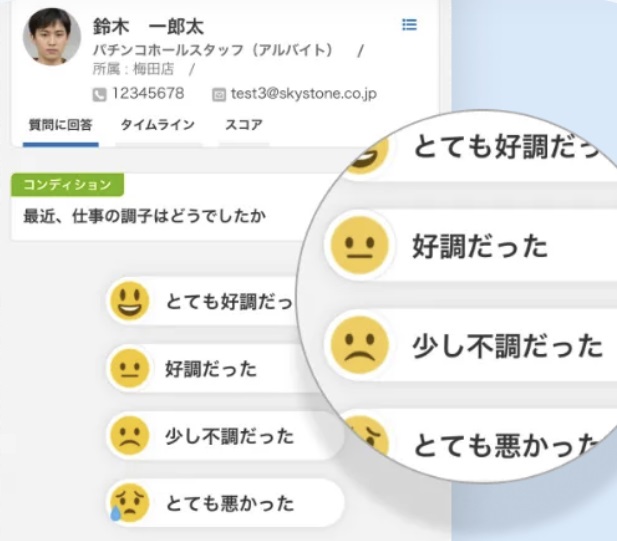617x541 pixels.
Task: Open the list menu icon beside the name
Action: pos(409,25)
